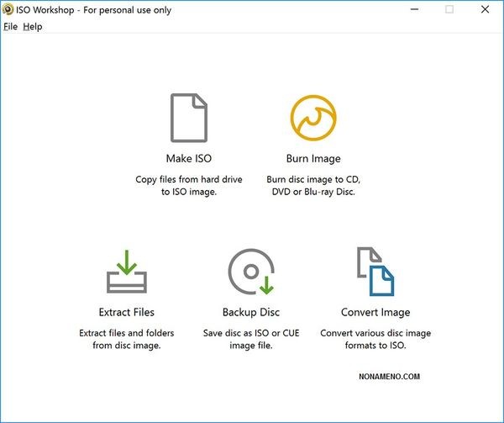Minimize the ISO Workshop window

[414, 9]
